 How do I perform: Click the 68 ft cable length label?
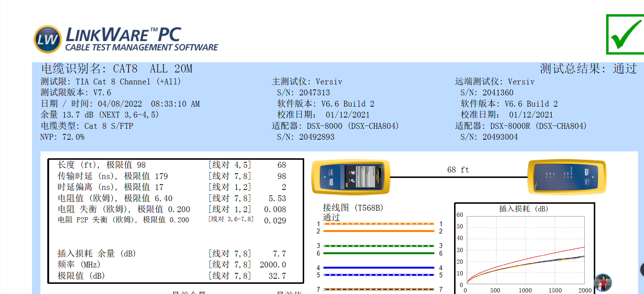click(458, 170)
